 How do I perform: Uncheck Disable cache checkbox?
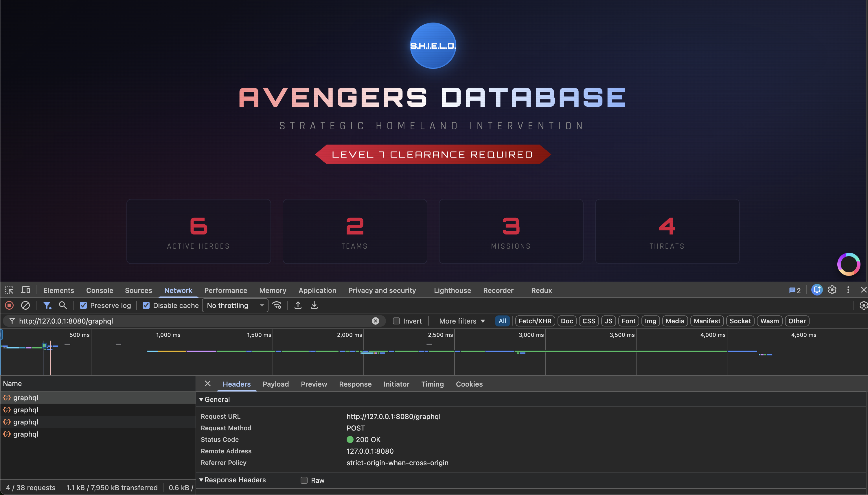click(x=146, y=305)
